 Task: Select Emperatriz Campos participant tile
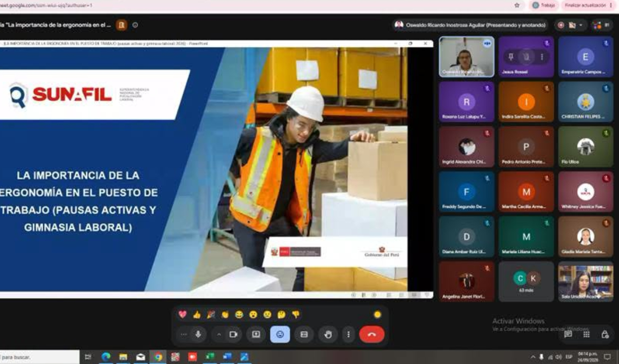click(x=586, y=57)
